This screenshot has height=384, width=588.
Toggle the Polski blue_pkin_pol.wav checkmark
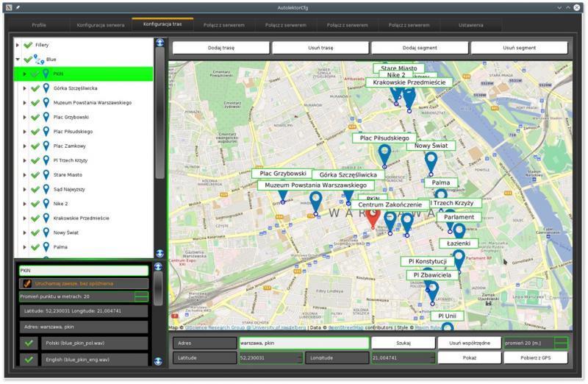(x=29, y=343)
